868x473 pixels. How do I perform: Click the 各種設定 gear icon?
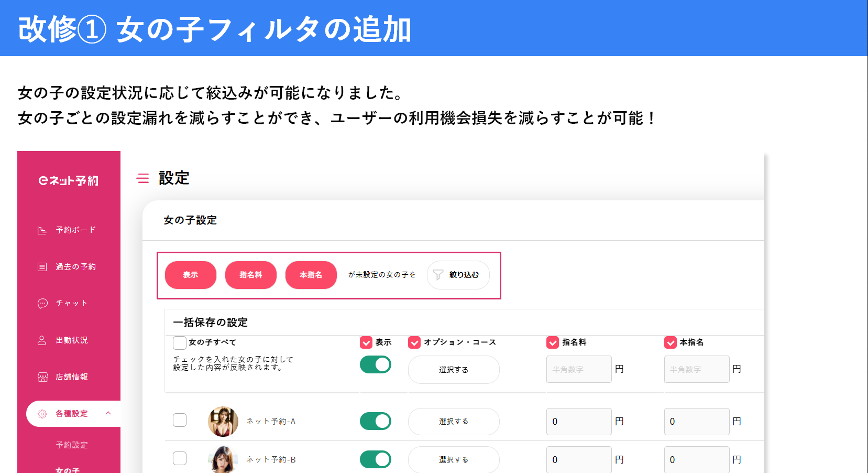41,413
